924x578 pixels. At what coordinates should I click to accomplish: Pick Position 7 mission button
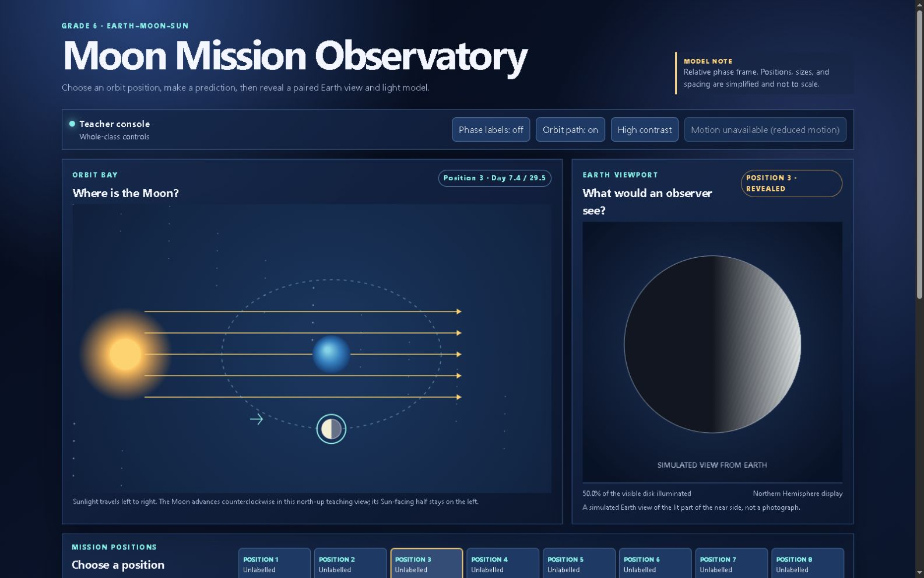(x=731, y=563)
